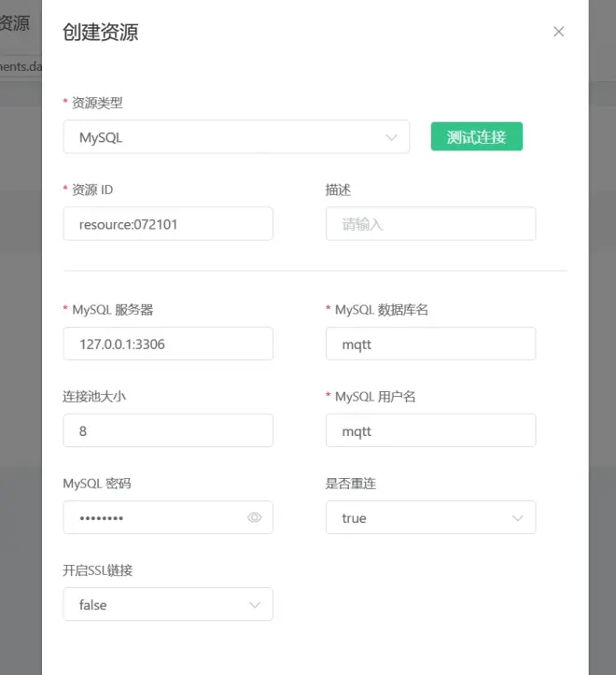This screenshot has width=616, height=675.
Task: Click into the 描述 input with 请输入 placeholder
Action: tap(430, 224)
